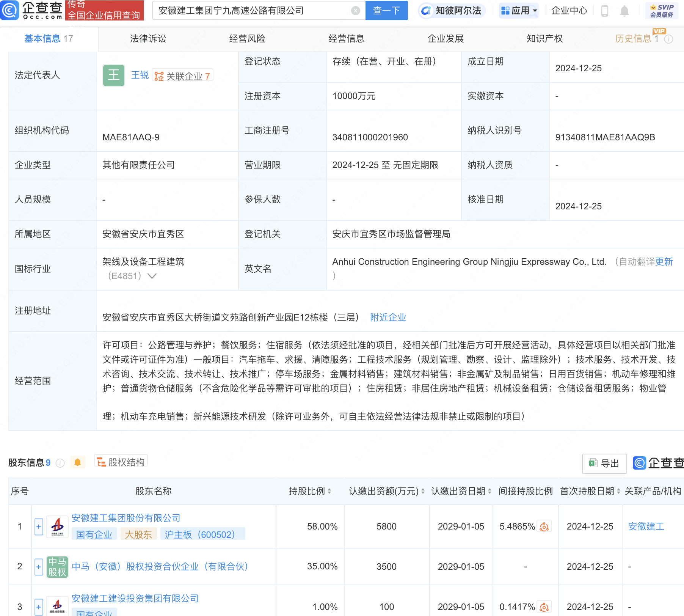Viewport: 684px width, 616px height.
Task: Select registered capital 10000万元
Action: [x=354, y=96]
